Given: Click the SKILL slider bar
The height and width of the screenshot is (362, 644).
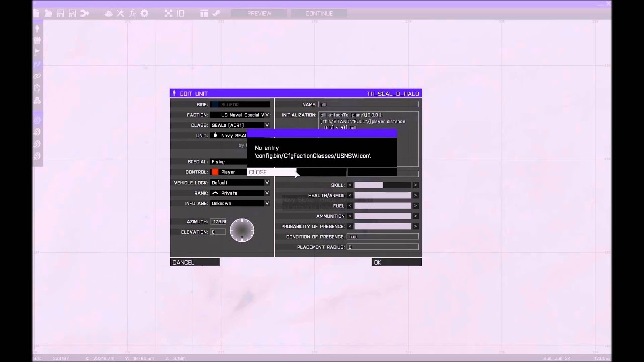Looking at the screenshot, I should point(382,185).
